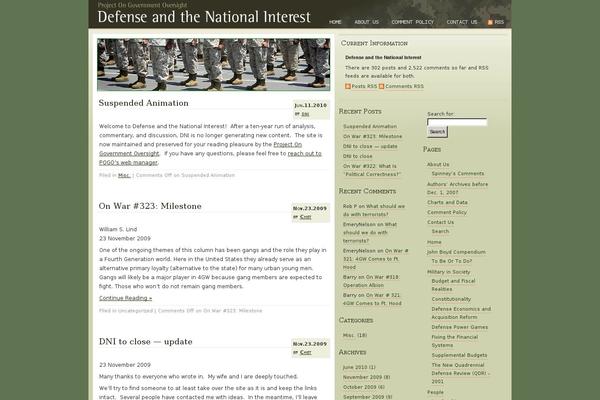This screenshot has height=400, width=600.
Task: Click Continue Reading link
Action: click(126, 298)
